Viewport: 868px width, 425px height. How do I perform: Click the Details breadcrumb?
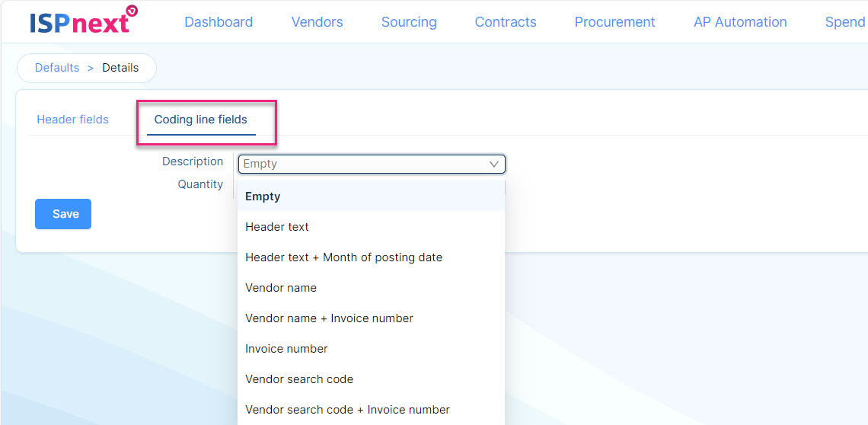tap(120, 68)
